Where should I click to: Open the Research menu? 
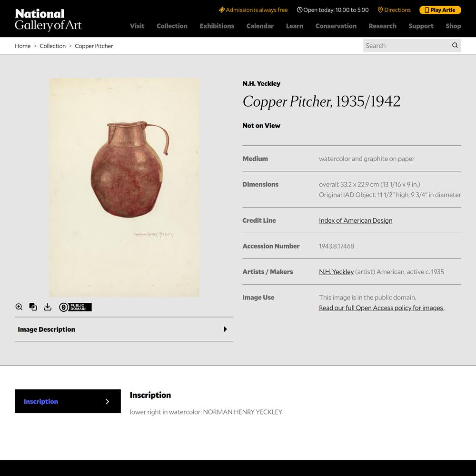point(383,26)
